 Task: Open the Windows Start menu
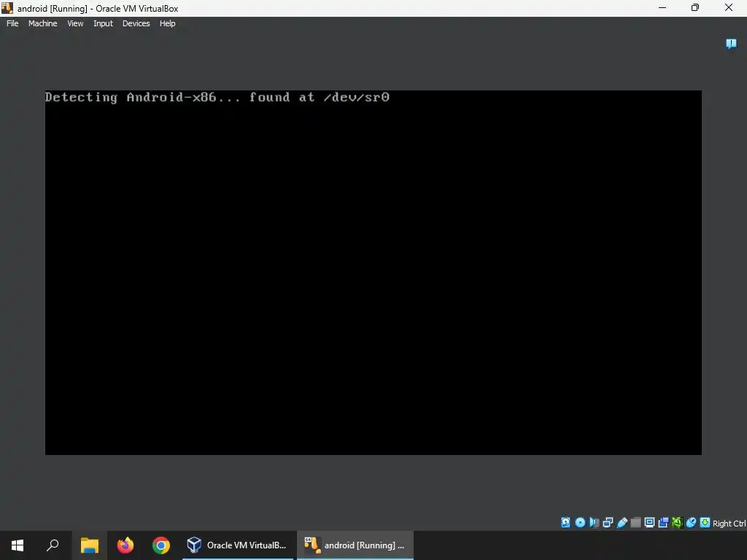(18, 545)
